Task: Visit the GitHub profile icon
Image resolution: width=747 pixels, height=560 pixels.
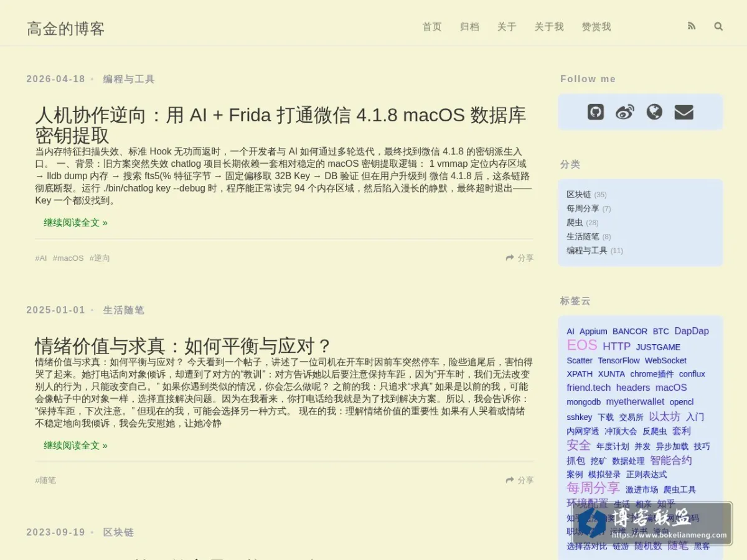Action: pyautogui.click(x=596, y=112)
